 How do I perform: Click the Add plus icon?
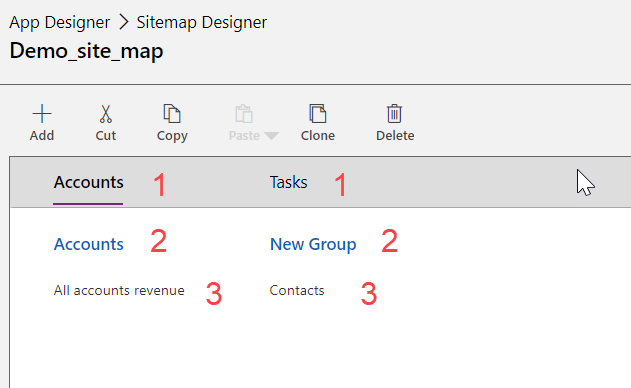[42, 114]
